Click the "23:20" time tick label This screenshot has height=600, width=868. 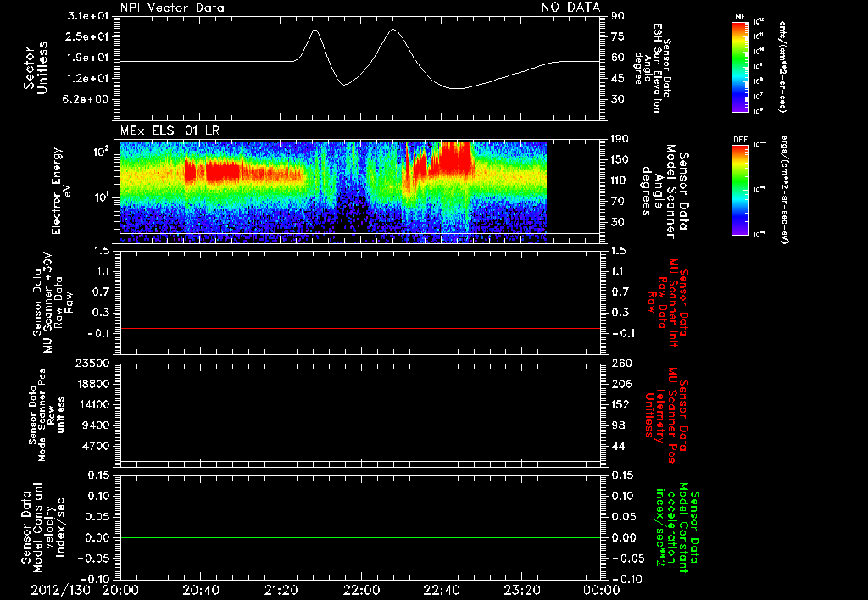point(521,590)
